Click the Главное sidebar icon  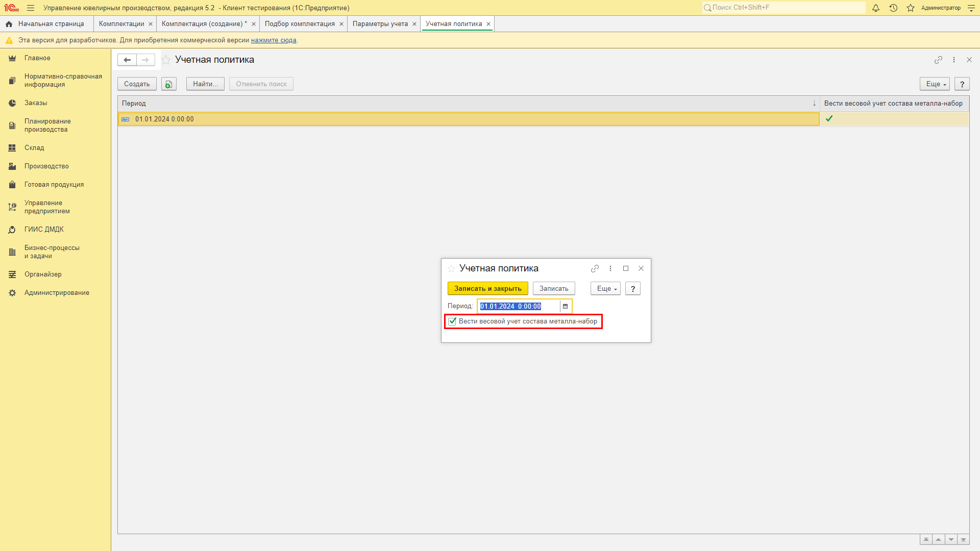tap(12, 58)
